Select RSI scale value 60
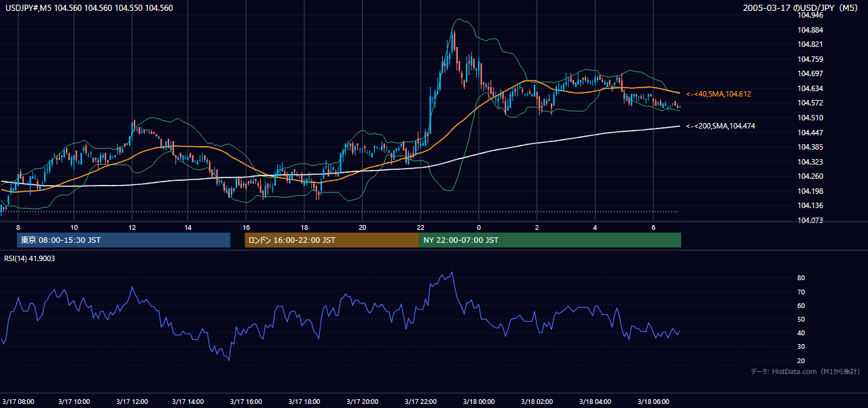 (801, 305)
